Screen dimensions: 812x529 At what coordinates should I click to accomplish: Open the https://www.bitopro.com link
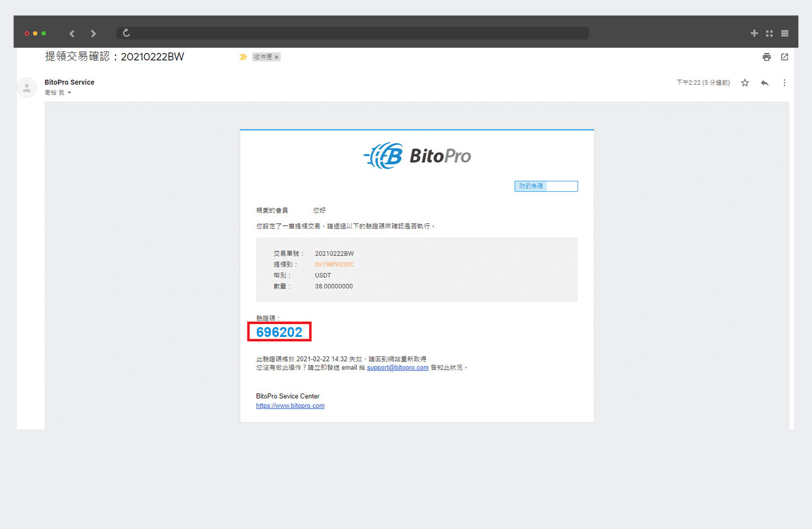point(290,405)
